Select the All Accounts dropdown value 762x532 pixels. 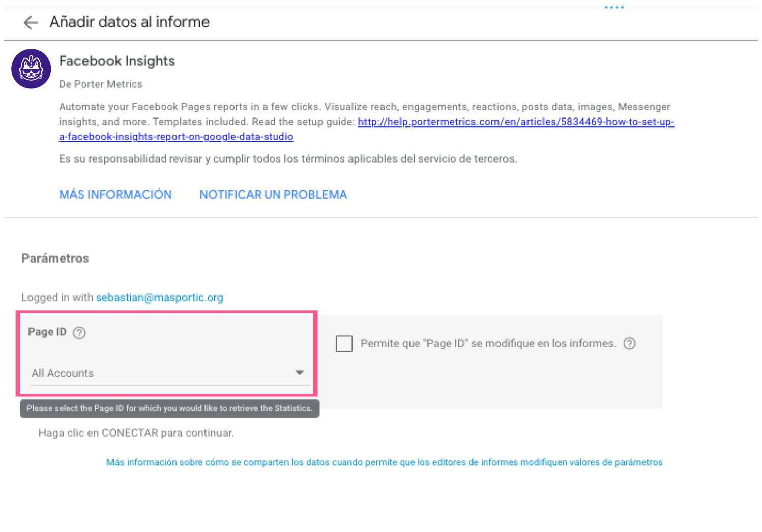point(63,373)
